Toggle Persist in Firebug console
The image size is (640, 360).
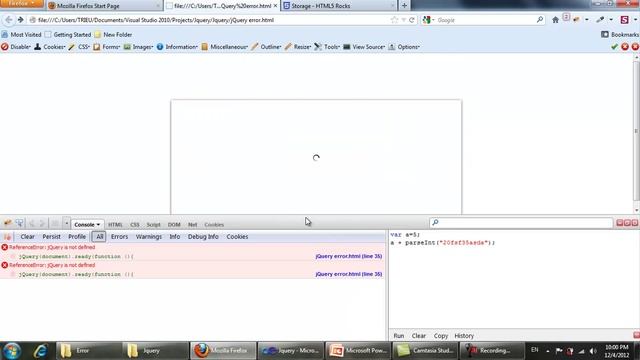(51, 237)
